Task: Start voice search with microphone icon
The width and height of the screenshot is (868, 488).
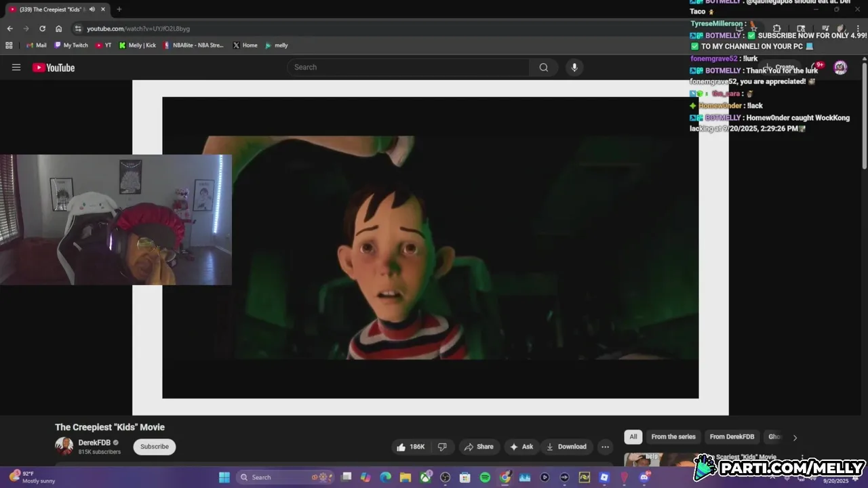Action: (x=574, y=67)
